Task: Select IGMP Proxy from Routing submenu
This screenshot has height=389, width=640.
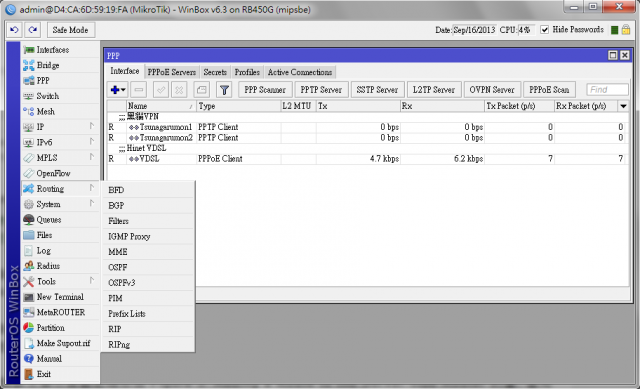Action: coord(148,237)
